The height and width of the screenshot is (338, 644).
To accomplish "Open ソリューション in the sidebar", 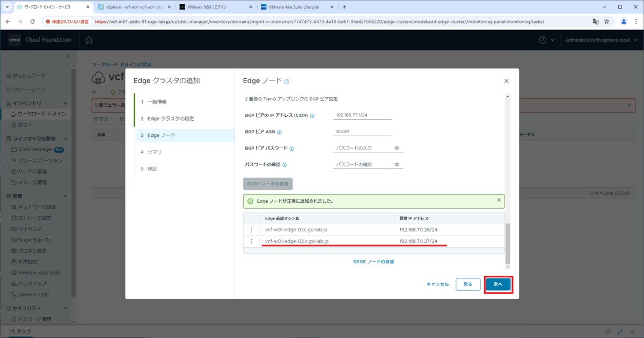I will 30,90.
